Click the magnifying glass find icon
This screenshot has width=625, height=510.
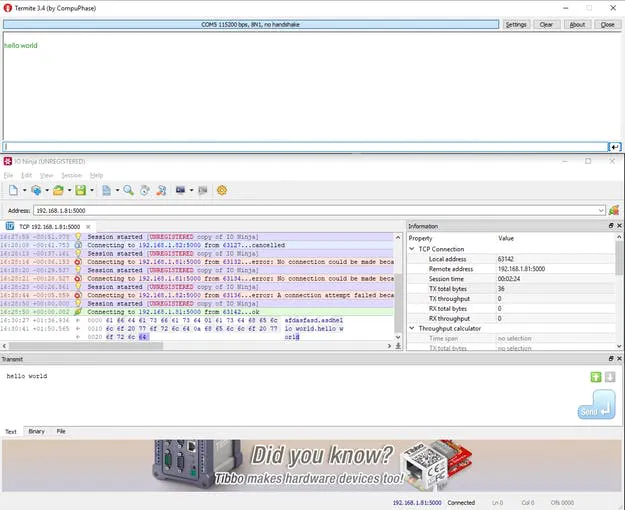[x=128, y=190]
